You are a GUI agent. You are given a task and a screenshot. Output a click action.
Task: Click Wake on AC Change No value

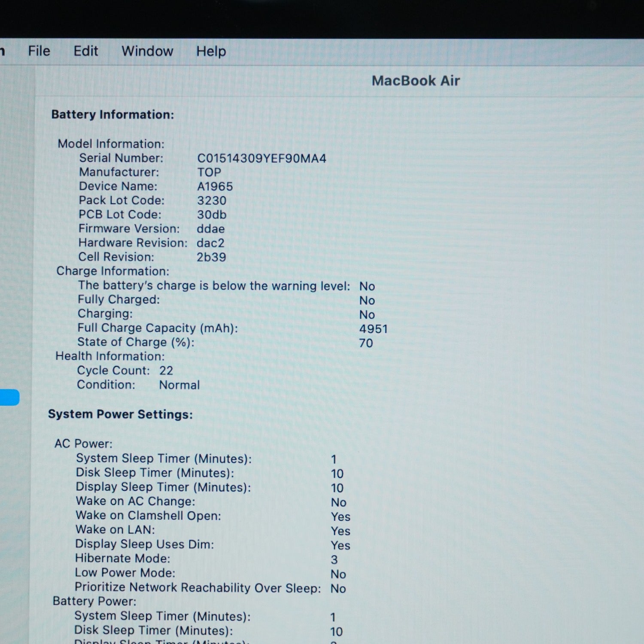click(x=338, y=502)
